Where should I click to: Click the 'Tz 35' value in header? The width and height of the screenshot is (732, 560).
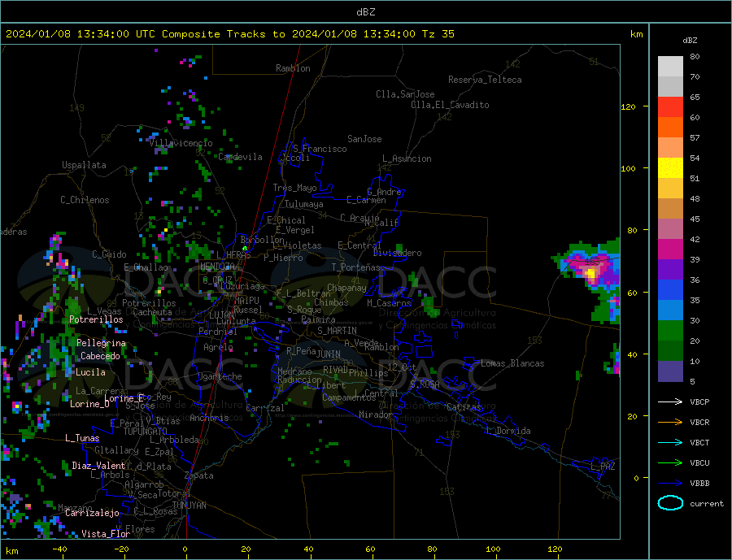pos(438,34)
